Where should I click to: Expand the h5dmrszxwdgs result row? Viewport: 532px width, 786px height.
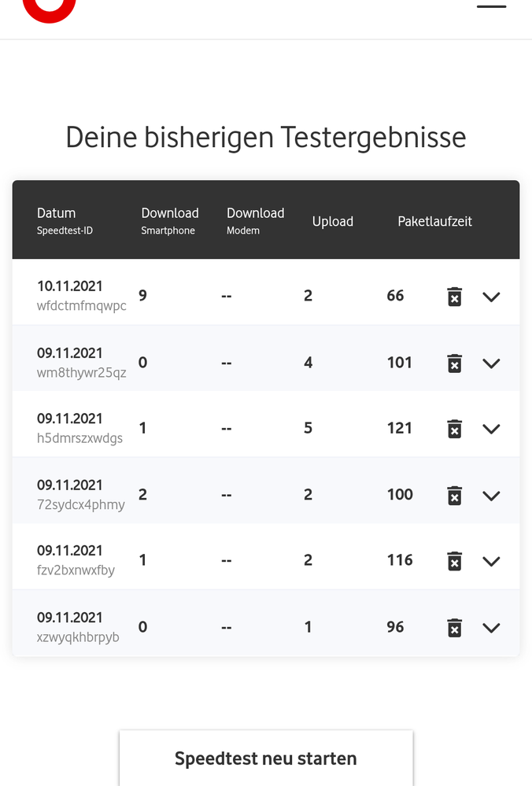(491, 430)
